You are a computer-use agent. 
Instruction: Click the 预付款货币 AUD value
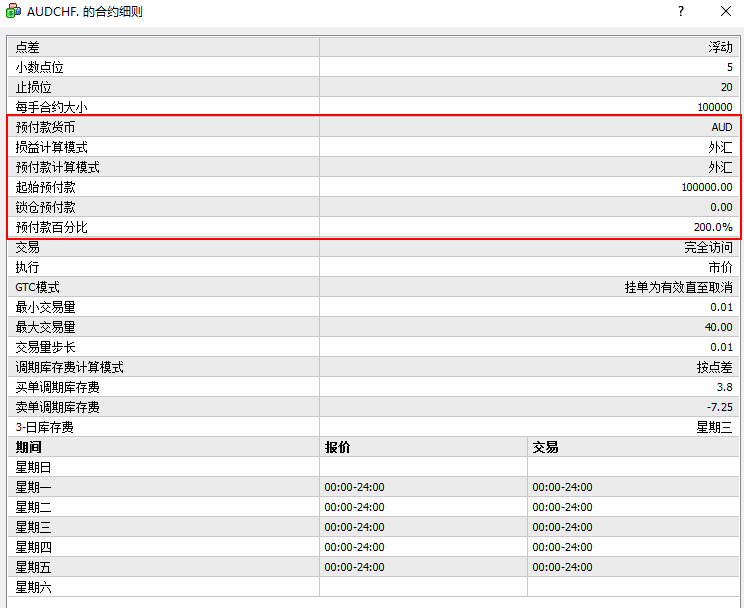pos(722,127)
